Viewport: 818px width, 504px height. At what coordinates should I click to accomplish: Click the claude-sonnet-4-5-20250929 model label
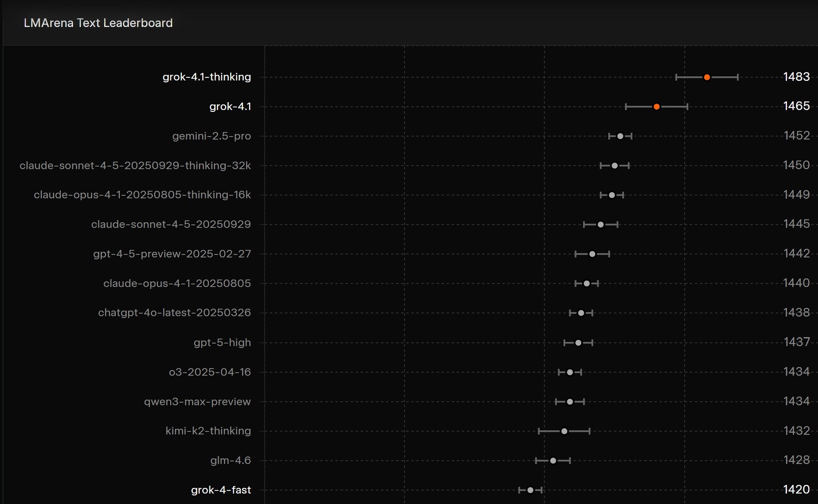coord(171,224)
